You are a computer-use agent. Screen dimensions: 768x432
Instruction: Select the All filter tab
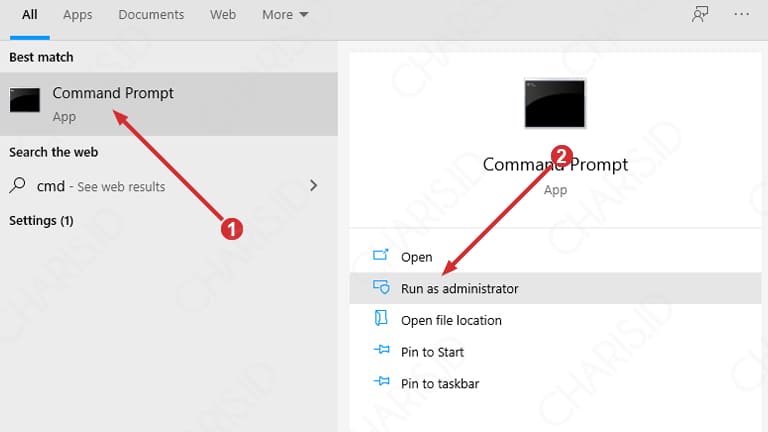point(30,15)
